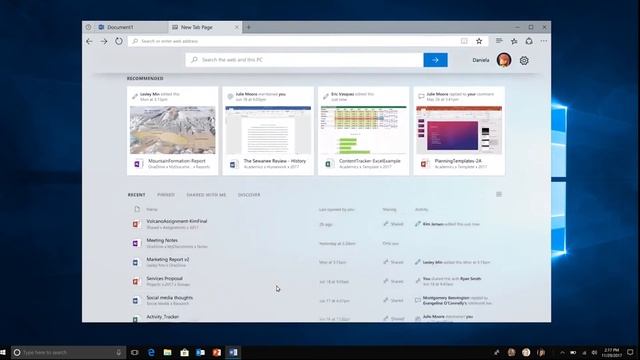Open Outlook from the taskbar
Screen dimensions: 640x360
(x=200, y=352)
